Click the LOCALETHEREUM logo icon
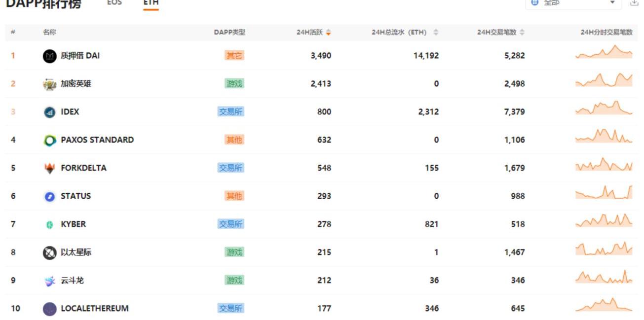The width and height of the screenshot is (644, 320). pyautogui.click(x=50, y=309)
